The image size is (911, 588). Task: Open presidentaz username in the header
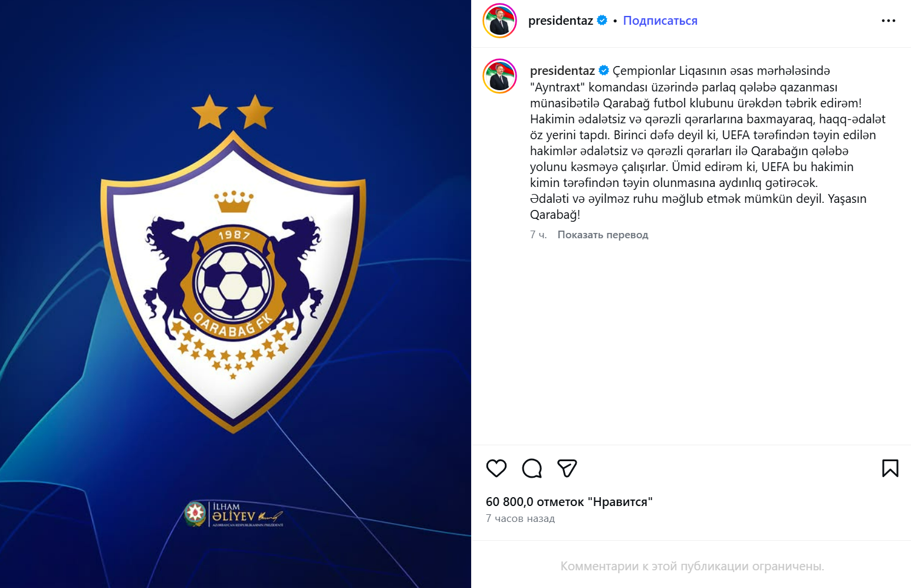coord(561,21)
